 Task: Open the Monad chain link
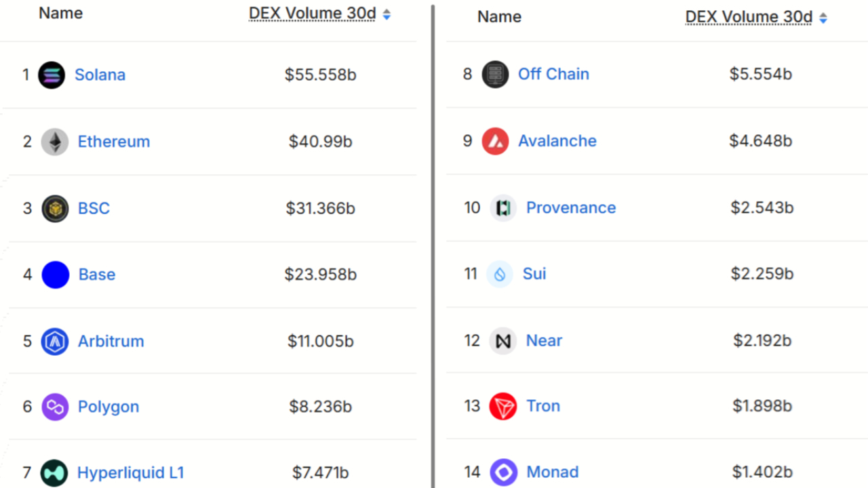552,472
